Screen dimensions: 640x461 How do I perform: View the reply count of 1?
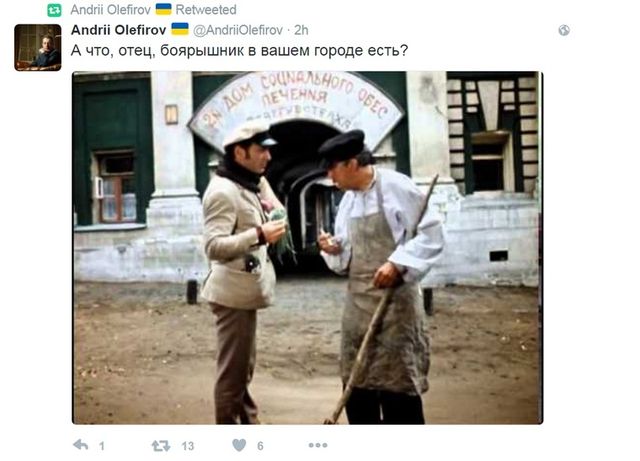click(102, 446)
